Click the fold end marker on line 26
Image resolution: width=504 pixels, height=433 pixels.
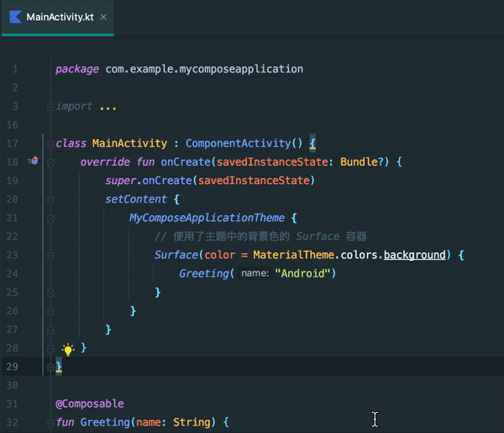tap(50, 311)
